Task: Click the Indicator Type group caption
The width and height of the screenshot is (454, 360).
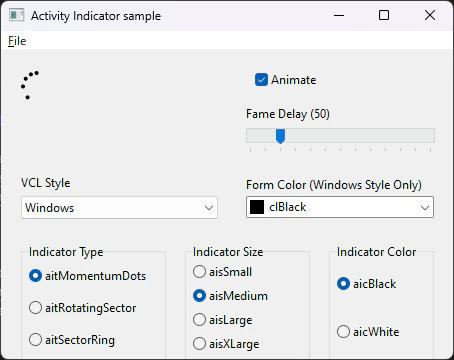Action: coord(66,252)
